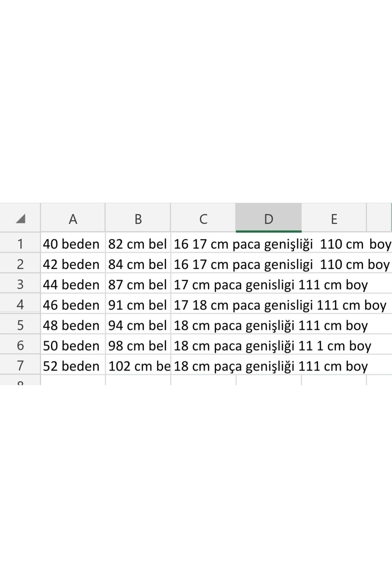Select column E header

click(x=334, y=218)
